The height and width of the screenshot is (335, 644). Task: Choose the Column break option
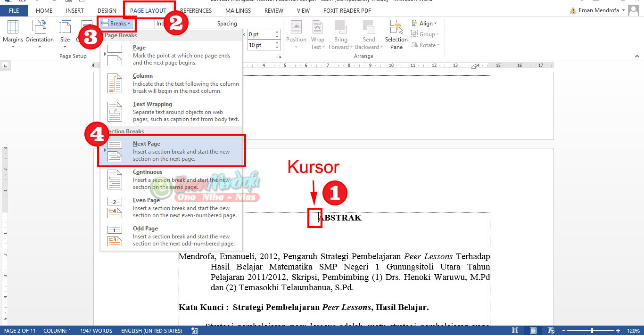pyautogui.click(x=172, y=83)
